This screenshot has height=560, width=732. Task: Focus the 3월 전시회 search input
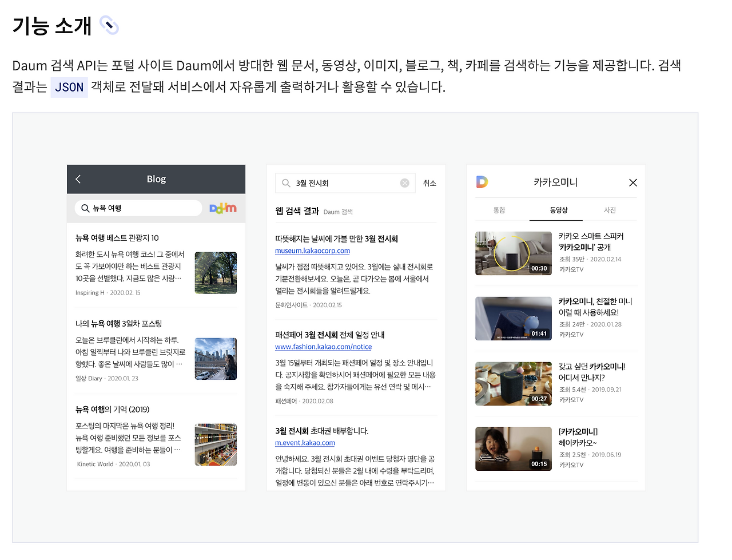[x=345, y=183]
